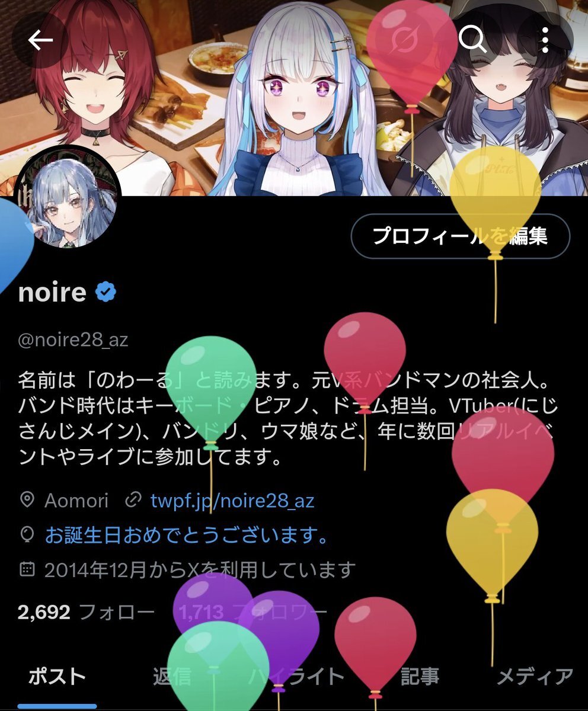The image size is (588, 711).
Task: Open the 2,692 フォロー following list
Action: 86,611
